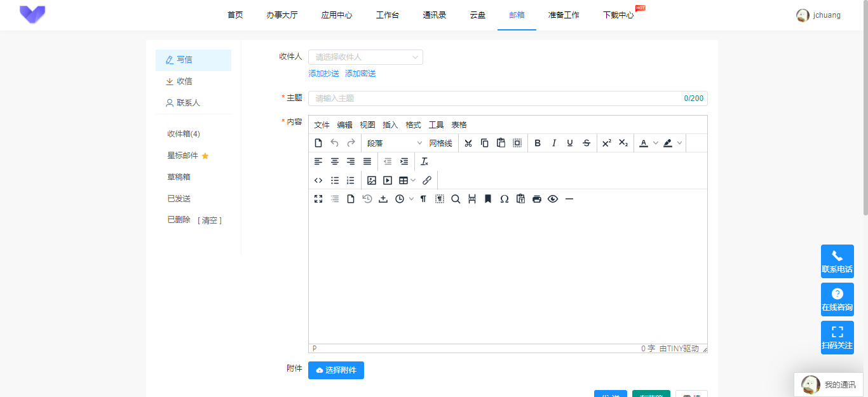Open the 收件人 recipient dropdown
This screenshot has height=397, width=868.
tap(365, 57)
